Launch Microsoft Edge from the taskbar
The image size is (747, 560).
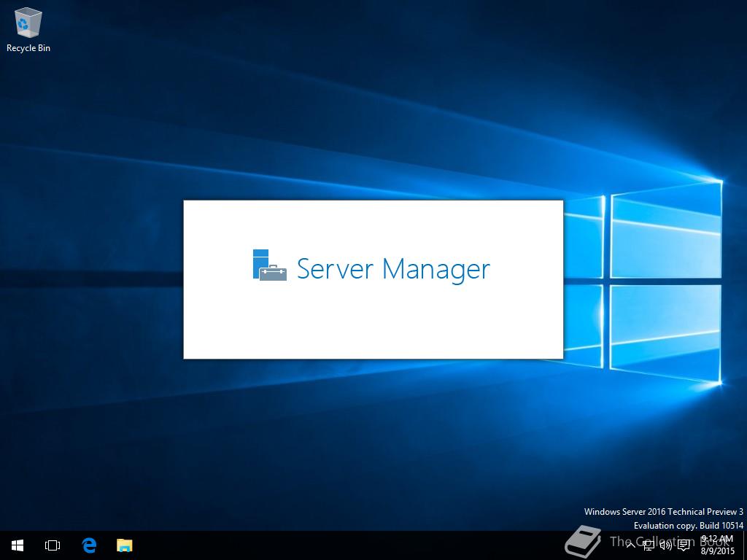point(89,545)
